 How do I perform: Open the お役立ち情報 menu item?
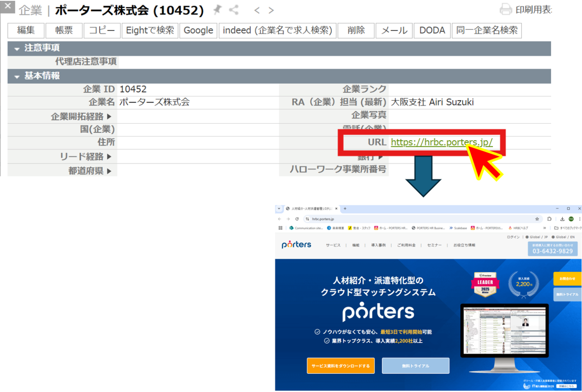(x=464, y=245)
